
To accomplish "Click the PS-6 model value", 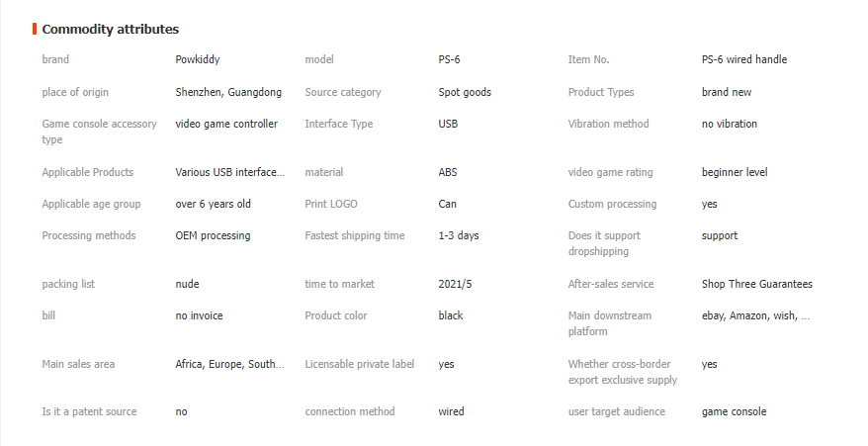I will [x=449, y=60].
